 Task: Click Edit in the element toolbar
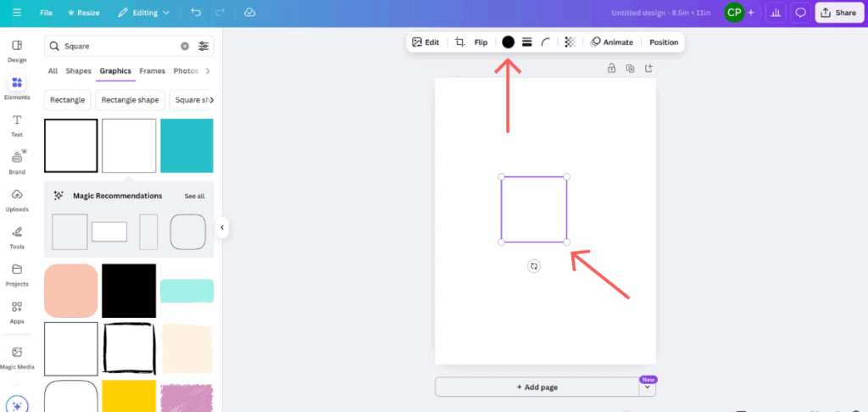[426, 42]
